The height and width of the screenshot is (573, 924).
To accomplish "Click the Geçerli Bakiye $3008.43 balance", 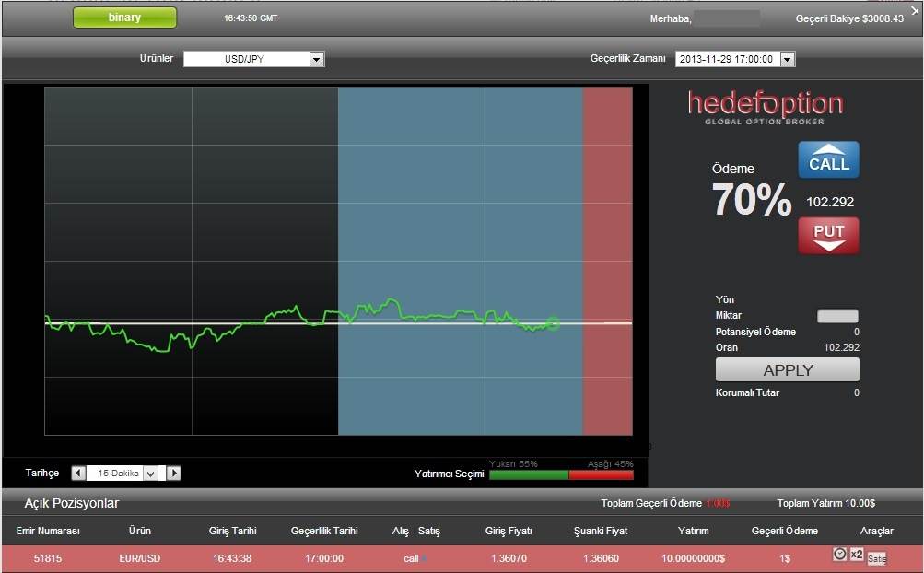I will tap(849, 18).
